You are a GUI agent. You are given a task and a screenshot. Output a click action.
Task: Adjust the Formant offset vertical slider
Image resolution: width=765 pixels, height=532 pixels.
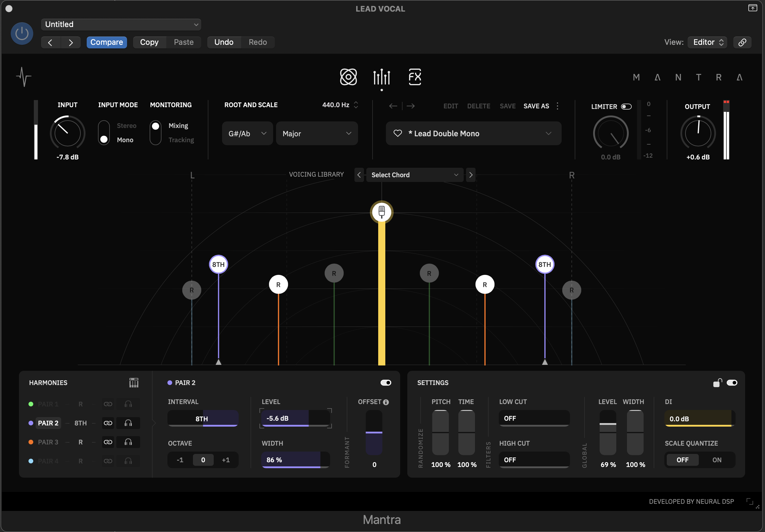[x=374, y=432]
